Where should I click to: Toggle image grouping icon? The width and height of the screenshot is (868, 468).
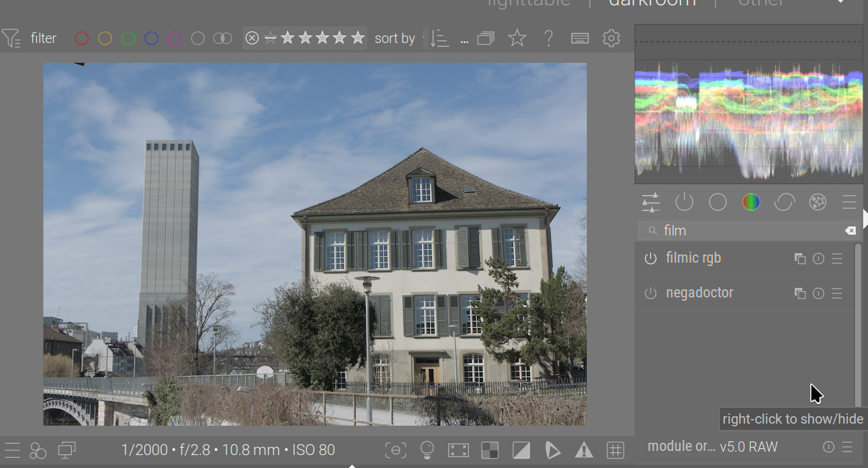coord(486,38)
